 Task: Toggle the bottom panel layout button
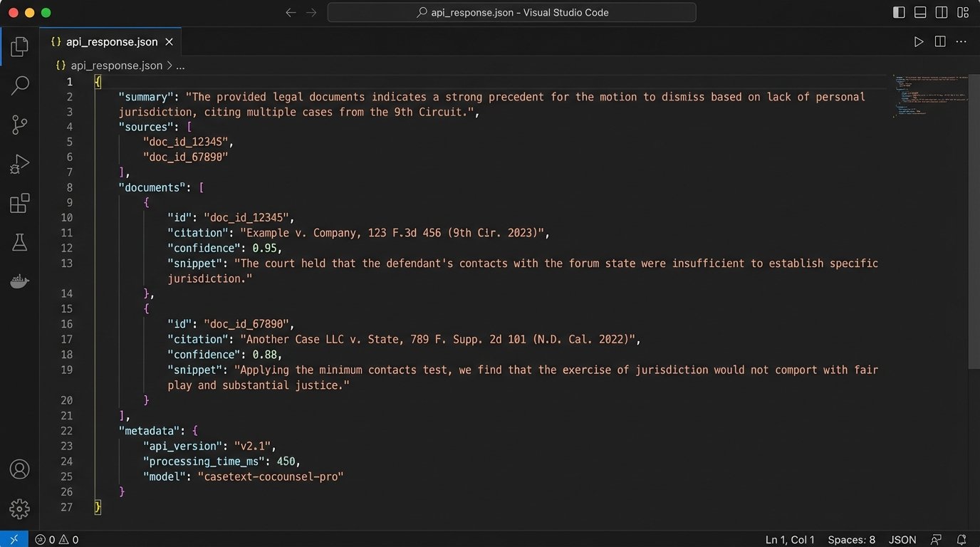[920, 13]
